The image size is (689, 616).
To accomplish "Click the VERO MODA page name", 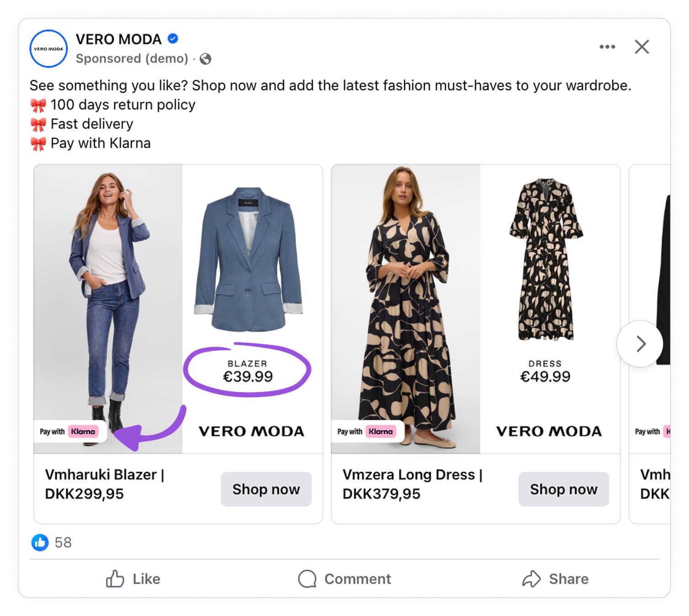I will click(119, 39).
